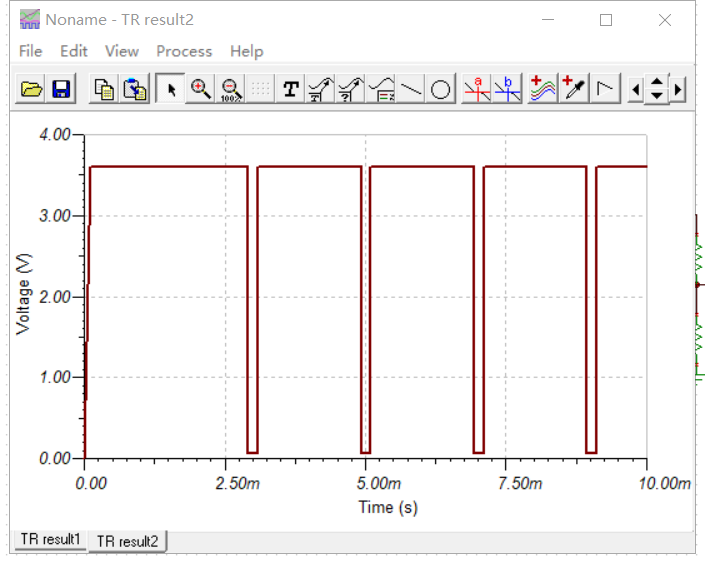Image resolution: width=705 pixels, height=563 pixels.
Task: Click the curve label text annotation tool
Action: click(321, 89)
